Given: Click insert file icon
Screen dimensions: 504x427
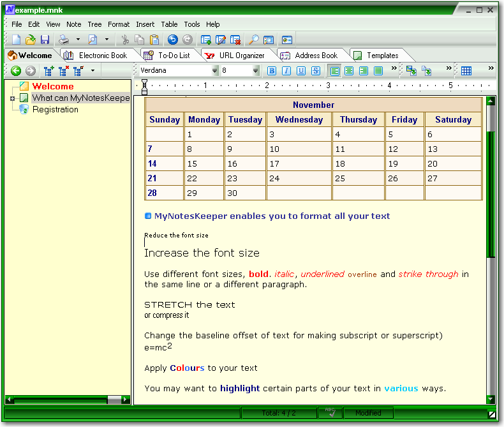Looking at the screenshot, I should coord(427,71).
